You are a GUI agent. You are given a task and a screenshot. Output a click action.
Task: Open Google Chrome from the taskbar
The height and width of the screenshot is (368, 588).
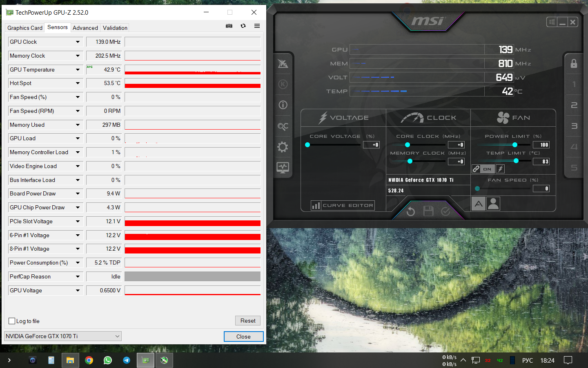point(89,360)
